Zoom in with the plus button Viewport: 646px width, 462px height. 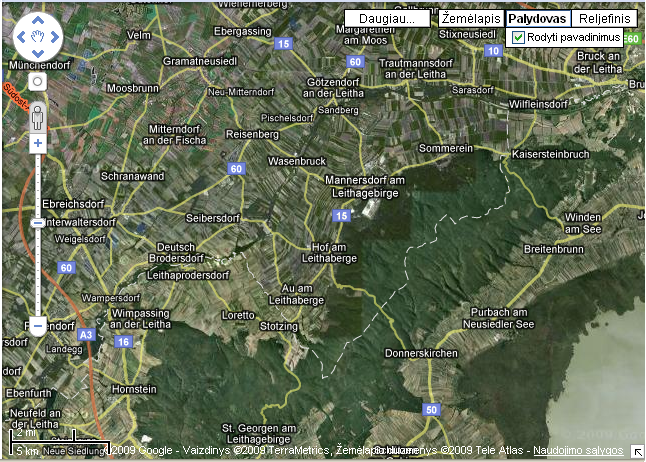pos(38,143)
